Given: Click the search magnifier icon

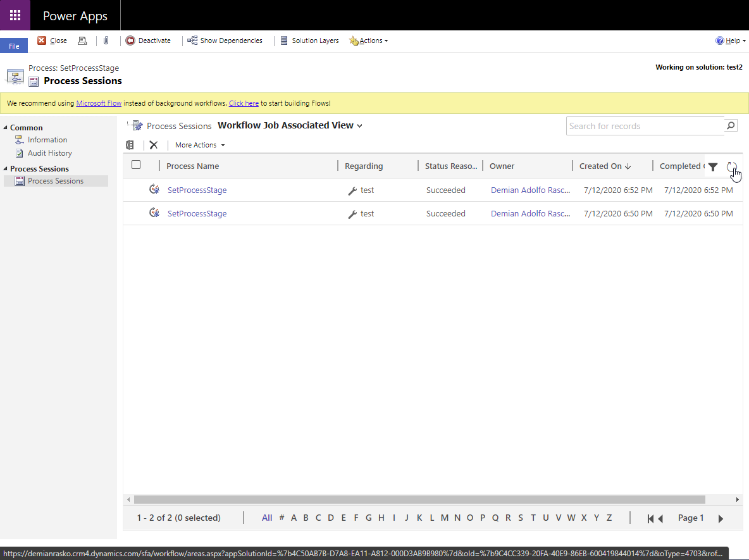Looking at the screenshot, I should [x=730, y=125].
